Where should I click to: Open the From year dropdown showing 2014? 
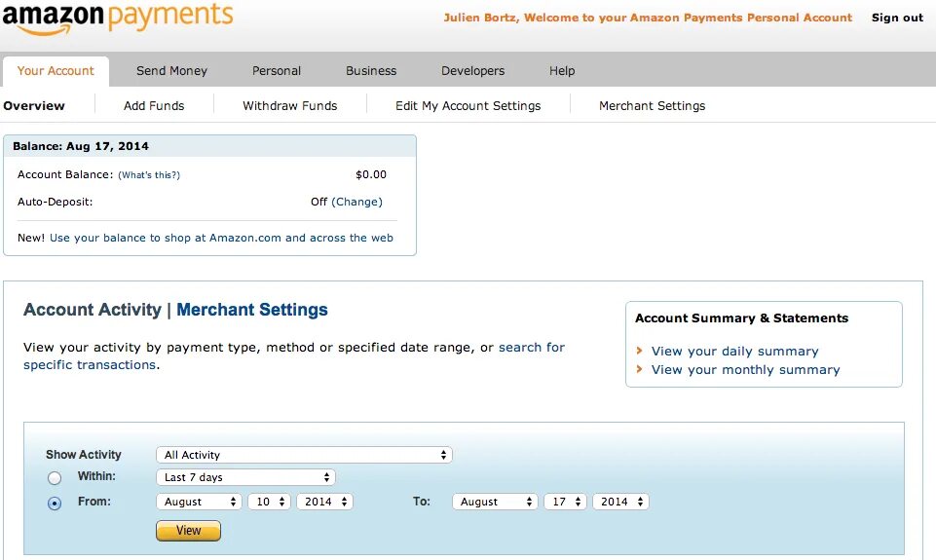(324, 502)
